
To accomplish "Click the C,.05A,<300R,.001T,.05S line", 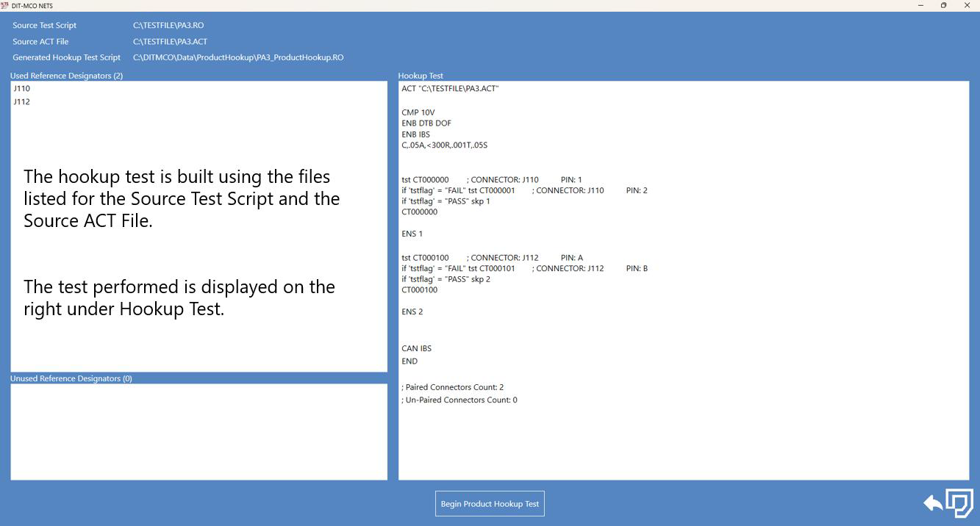I will [444, 145].
